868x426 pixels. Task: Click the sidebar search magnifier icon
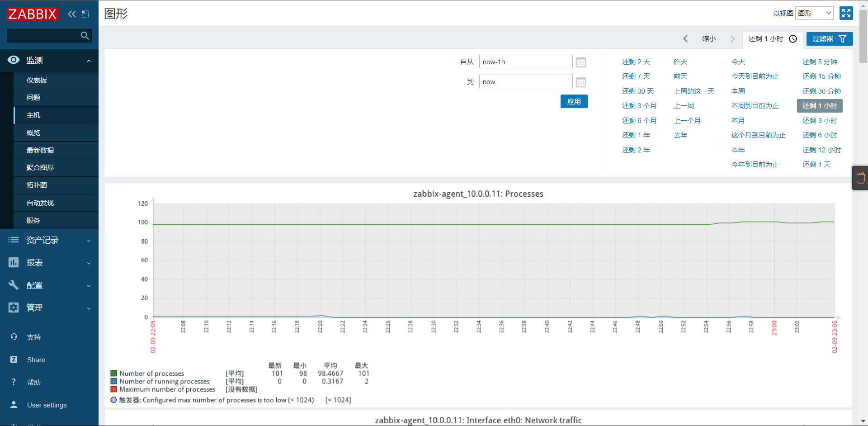85,36
